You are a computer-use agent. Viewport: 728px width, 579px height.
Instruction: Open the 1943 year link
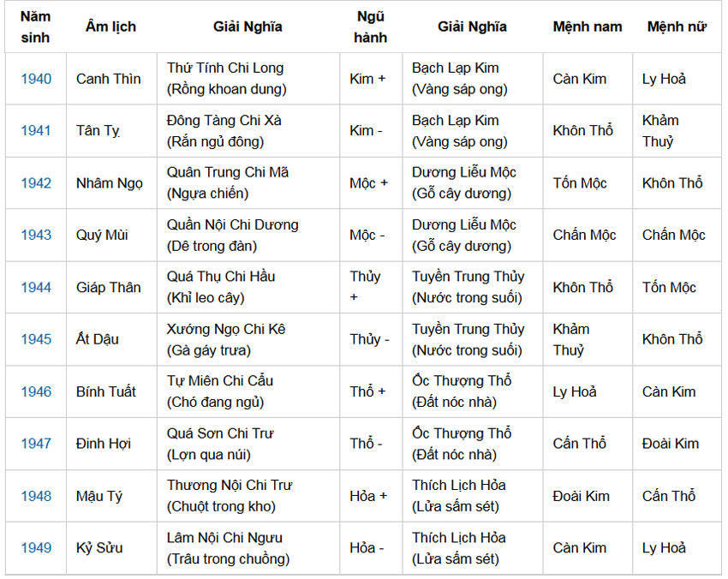(x=36, y=235)
